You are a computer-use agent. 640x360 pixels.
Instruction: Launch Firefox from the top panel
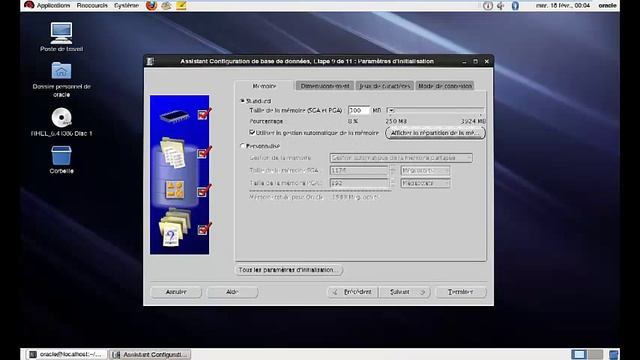(x=151, y=5)
